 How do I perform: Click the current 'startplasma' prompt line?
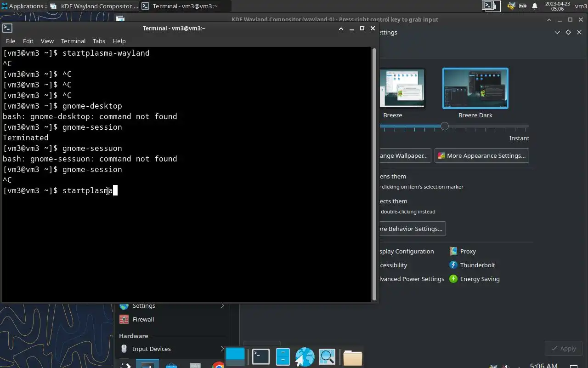click(x=60, y=190)
